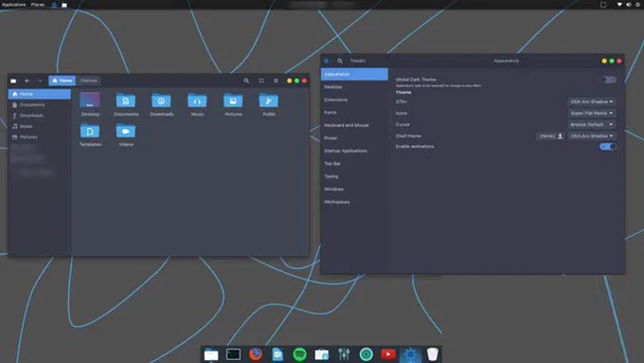Launch the terminal from the dock
644x363 pixels.
[x=233, y=354]
